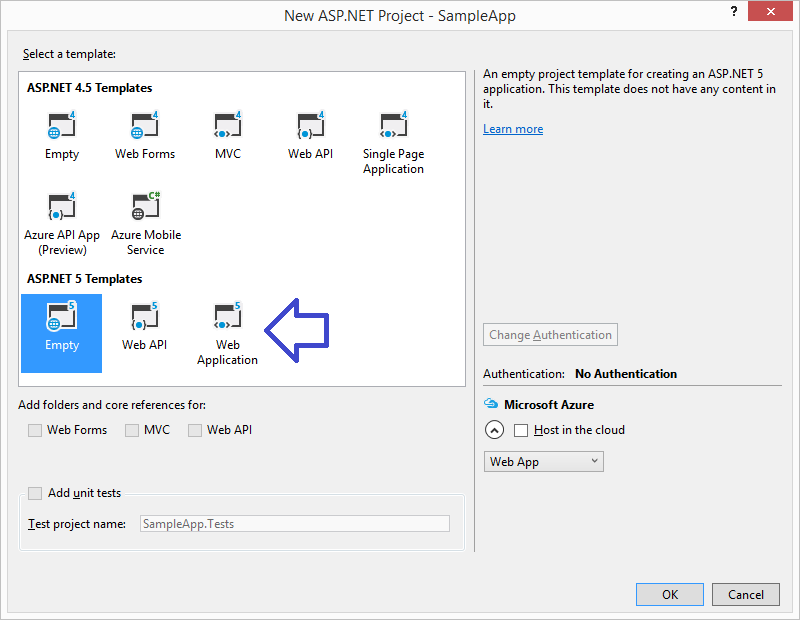Open the Learn more link

[x=513, y=129]
